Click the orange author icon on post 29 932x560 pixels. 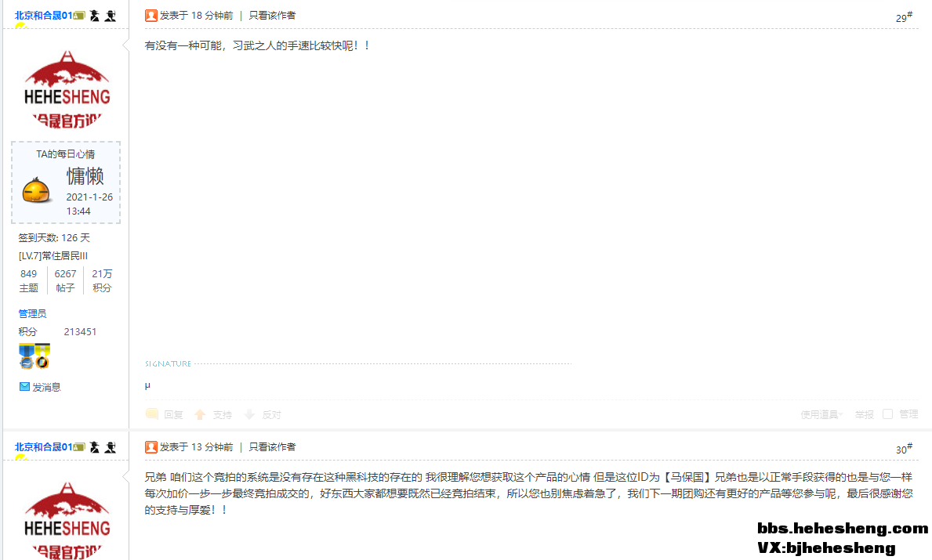pyautogui.click(x=151, y=16)
